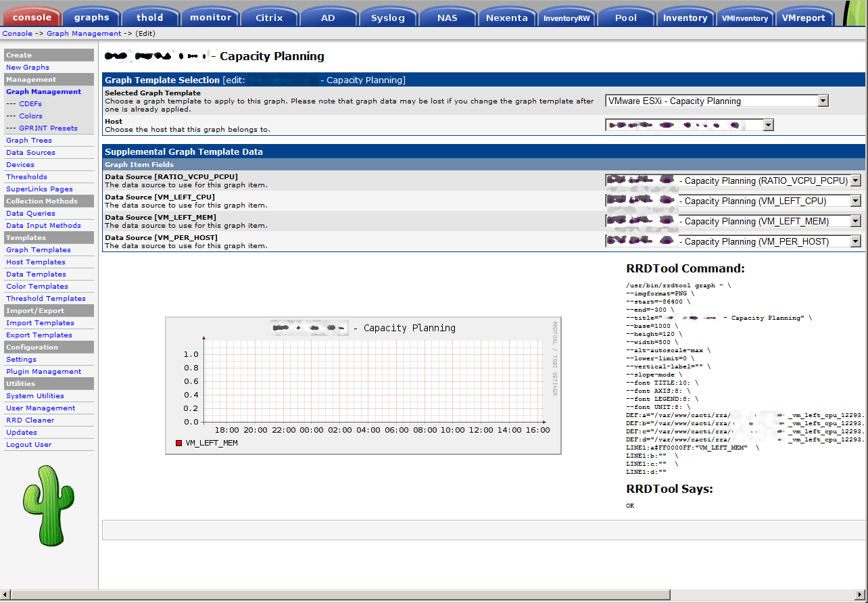Open the VMInventory tab

pos(745,18)
